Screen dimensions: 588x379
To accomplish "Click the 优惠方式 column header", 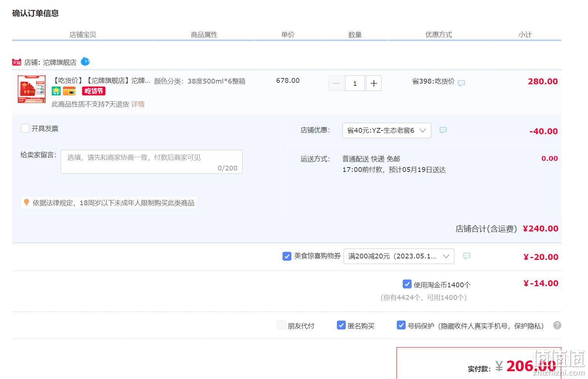I will 439,34.
